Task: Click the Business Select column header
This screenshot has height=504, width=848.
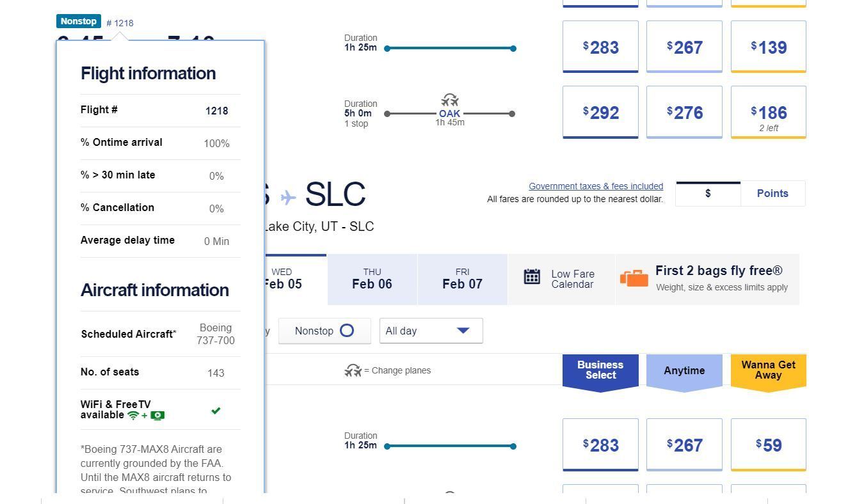Action: point(600,370)
